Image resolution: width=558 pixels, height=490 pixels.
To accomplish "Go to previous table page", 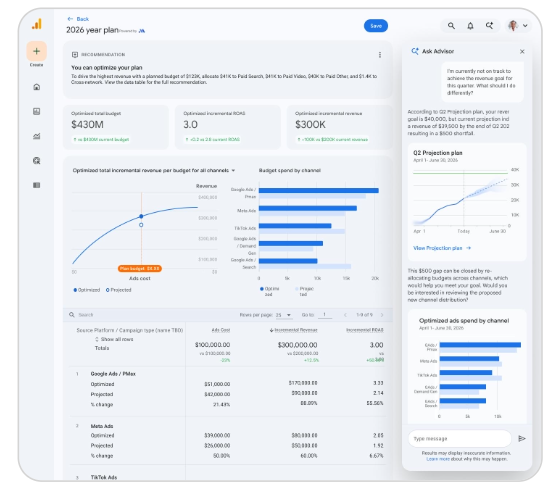I will point(345,315).
